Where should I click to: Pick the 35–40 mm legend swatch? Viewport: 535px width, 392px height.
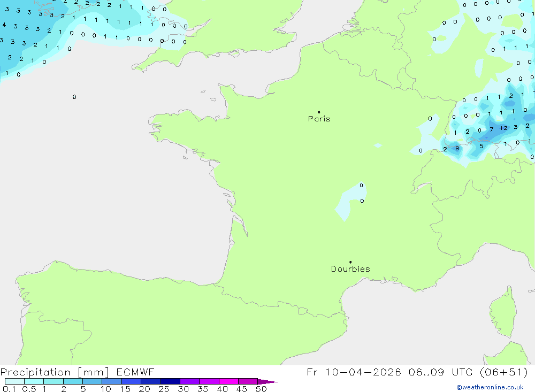209,381
